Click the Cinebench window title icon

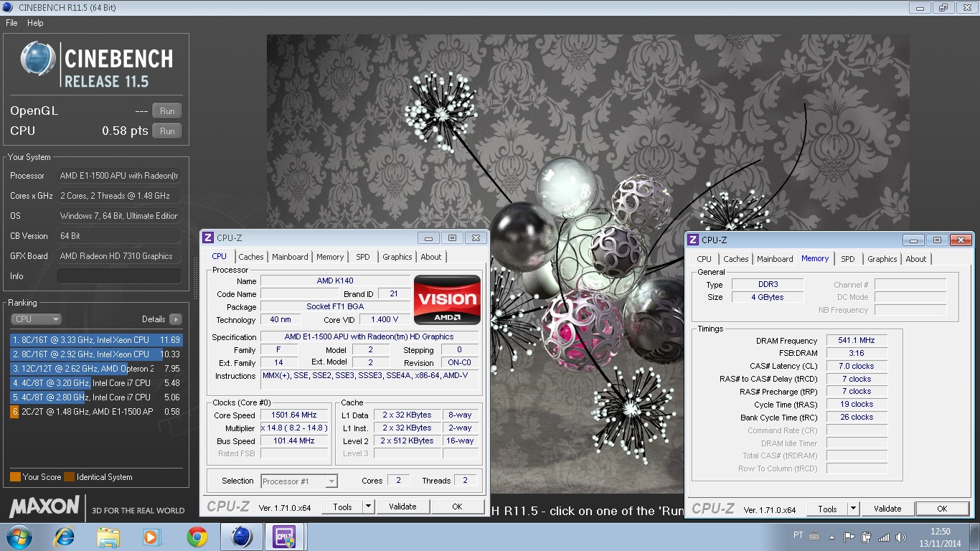tap(8, 7)
